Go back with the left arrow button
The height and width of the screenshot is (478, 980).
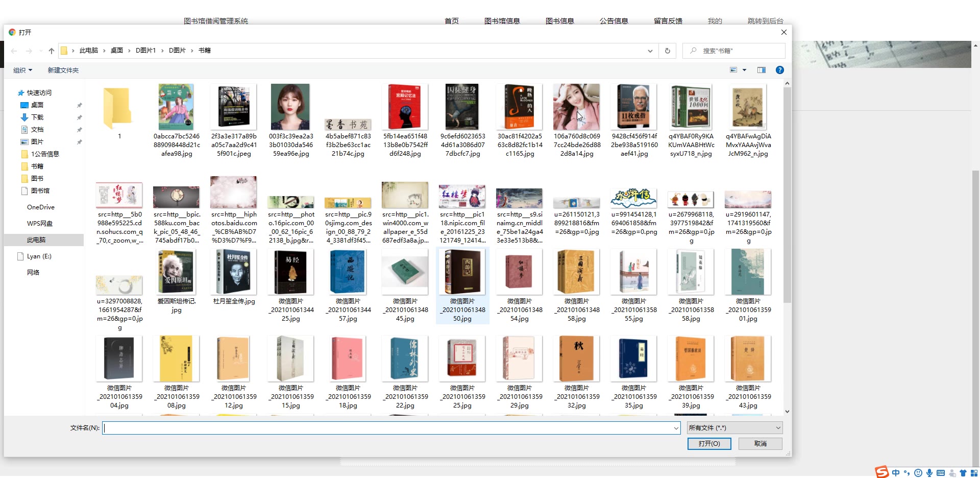point(14,51)
